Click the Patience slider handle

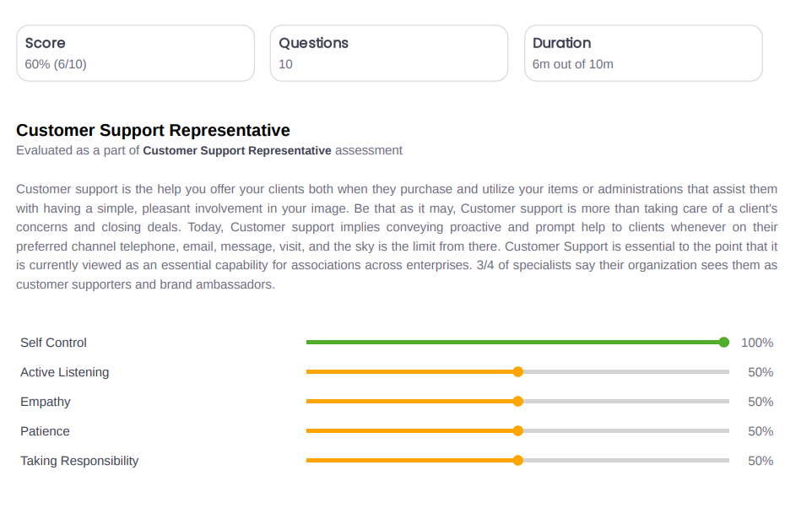point(518,431)
